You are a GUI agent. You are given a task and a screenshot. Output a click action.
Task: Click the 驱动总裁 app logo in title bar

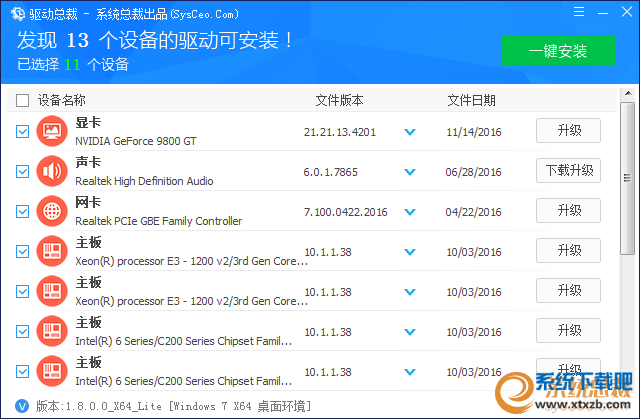(x=12, y=14)
